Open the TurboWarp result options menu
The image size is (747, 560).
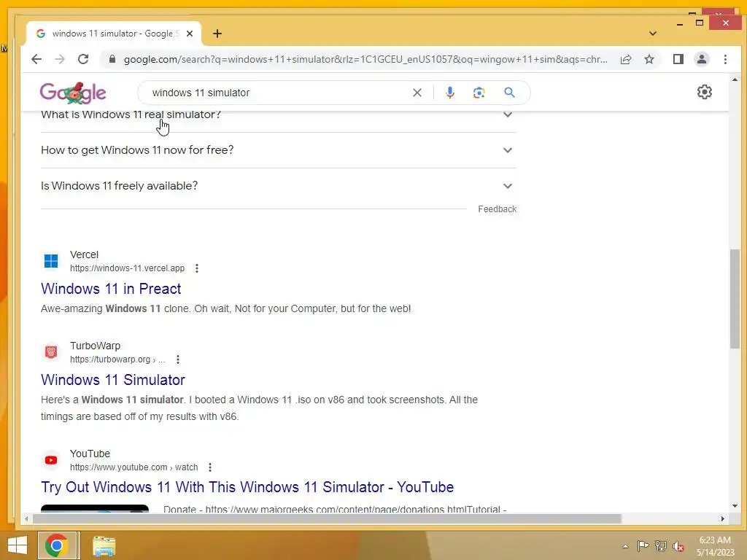(x=178, y=359)
